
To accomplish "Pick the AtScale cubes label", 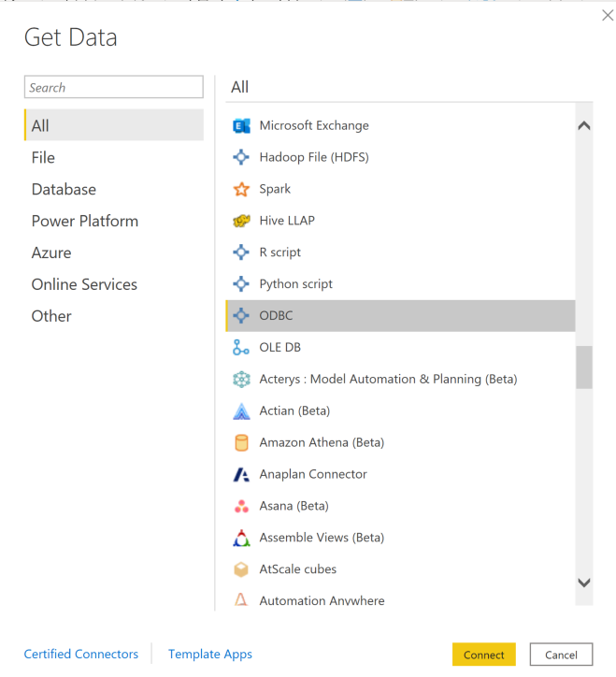I will [x=298, y=569].
